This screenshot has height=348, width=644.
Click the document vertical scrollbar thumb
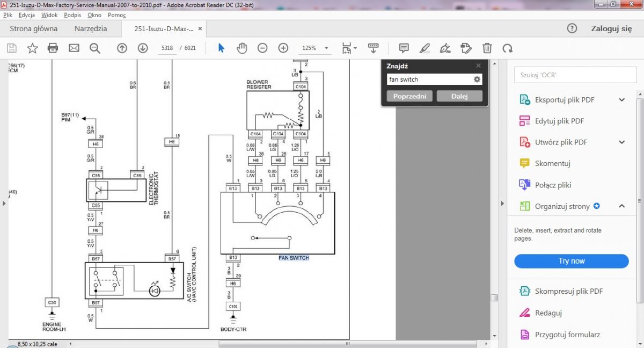pyautogui.click(x=494, y=297)
